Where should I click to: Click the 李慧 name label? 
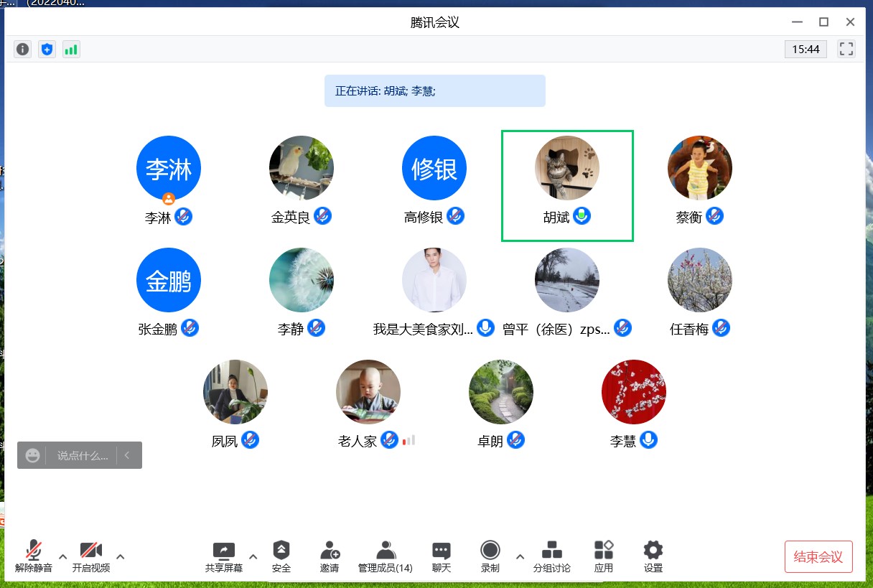click(623, 441)
